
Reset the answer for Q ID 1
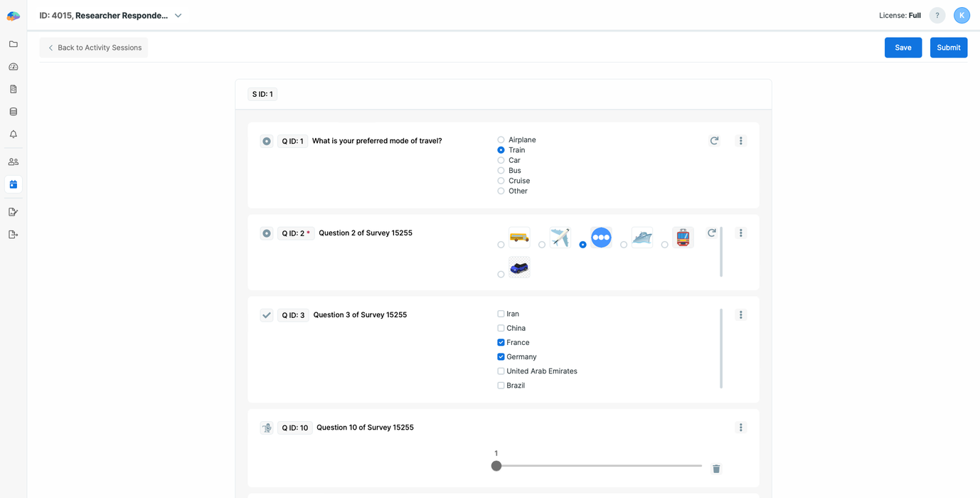click(714, 141)
